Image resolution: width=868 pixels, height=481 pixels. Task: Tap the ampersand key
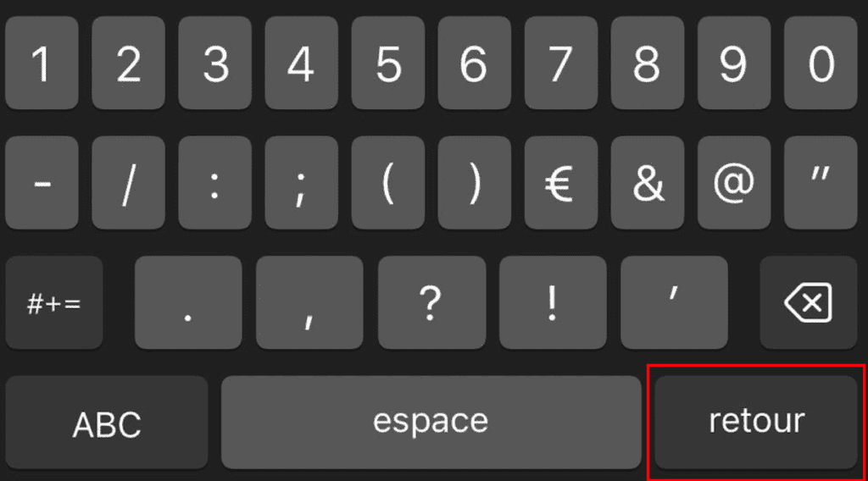tap(647, 183)
